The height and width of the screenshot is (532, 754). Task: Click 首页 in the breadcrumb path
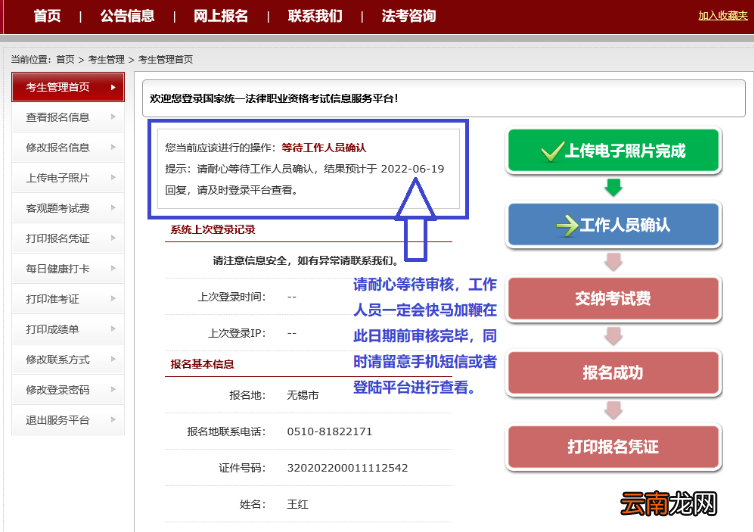click(x=65, y=59)
